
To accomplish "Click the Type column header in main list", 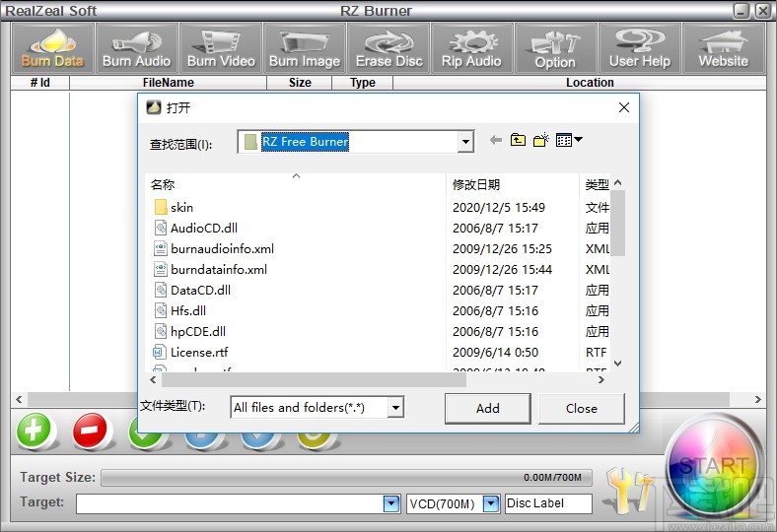I will pos(362,83).
